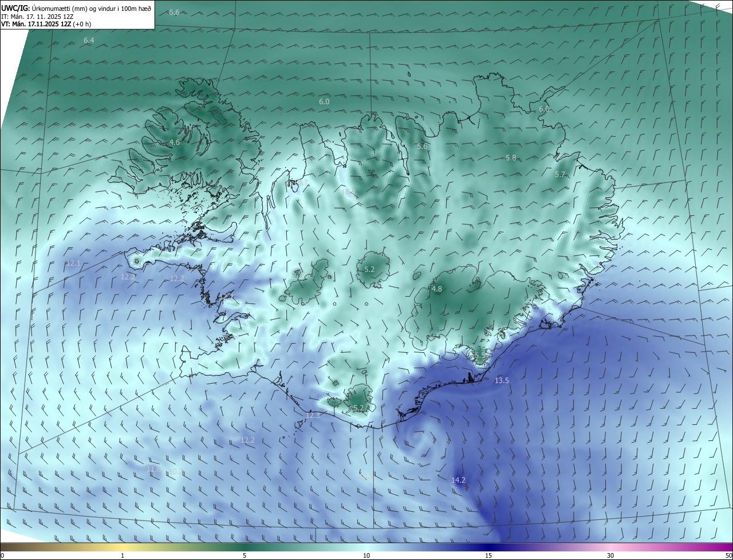
Task: Select the 4.6 value on the Westfjords
Action: tap(174, 142)
